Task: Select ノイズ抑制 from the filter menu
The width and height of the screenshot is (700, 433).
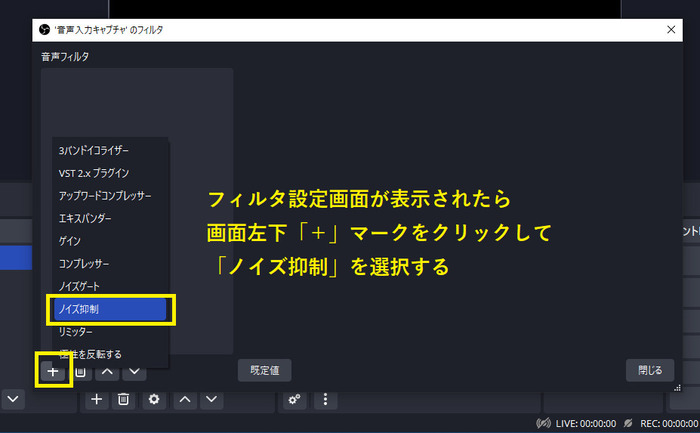Action: (x=111, y=310)
